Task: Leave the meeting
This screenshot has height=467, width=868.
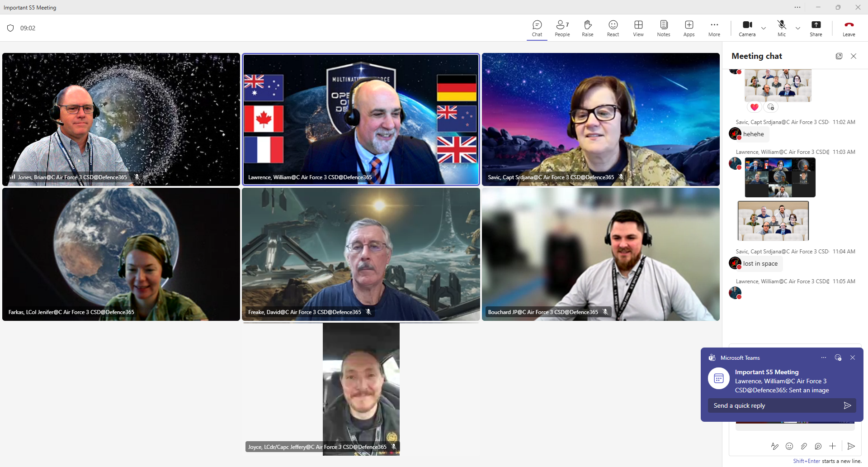Action: pyautogui.click(x=849, y=28)
